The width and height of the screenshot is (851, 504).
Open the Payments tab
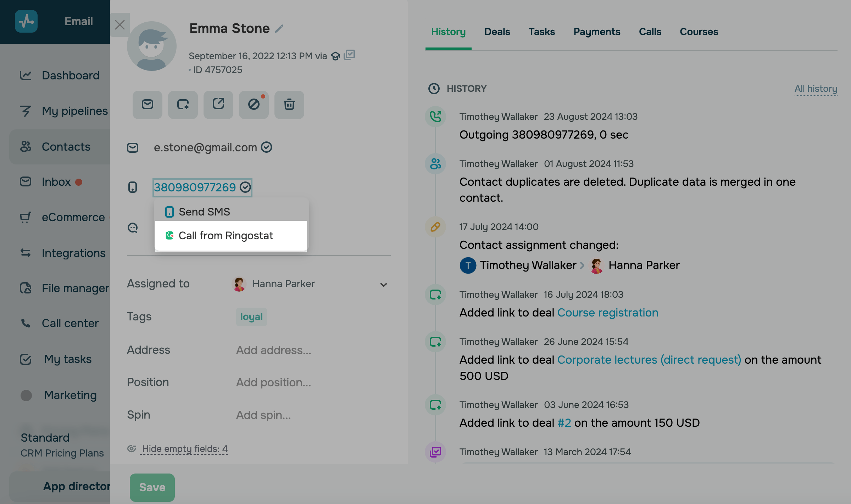(x=597, y=32)
